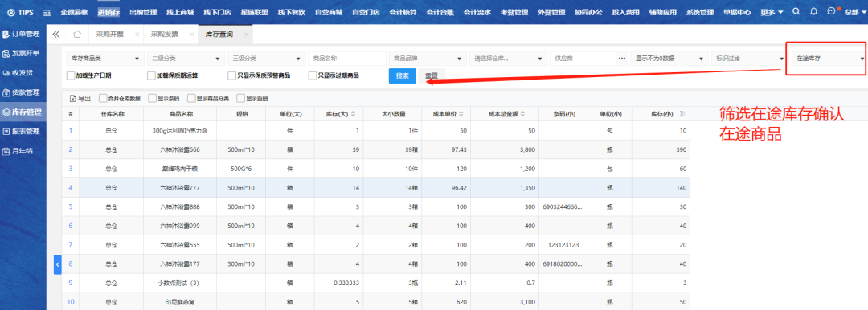Close the 采购开票 tab

click(x=138, y=35)
